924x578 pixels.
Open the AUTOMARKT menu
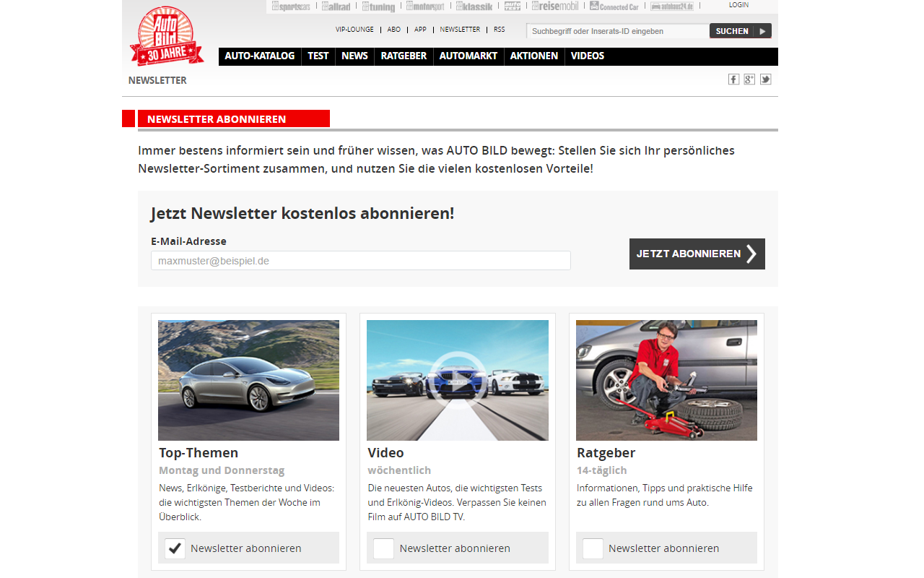pyautogui.click(x=468, y=56)
